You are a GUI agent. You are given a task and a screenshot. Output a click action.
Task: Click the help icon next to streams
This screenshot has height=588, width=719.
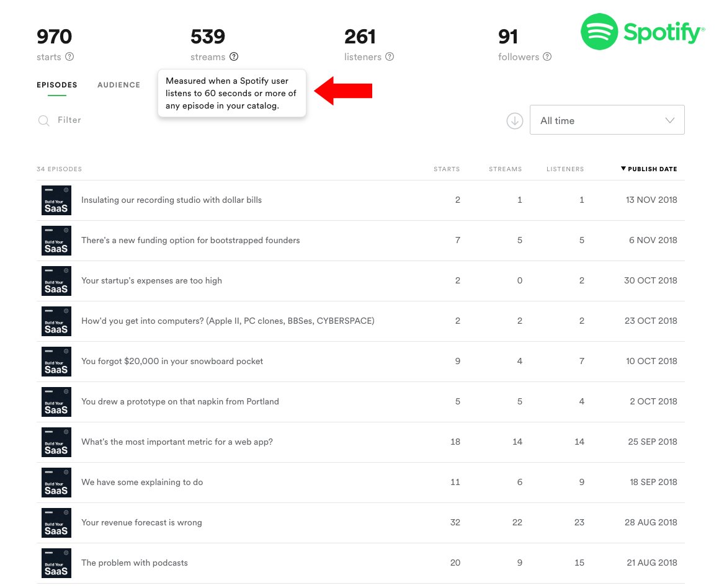234,56
